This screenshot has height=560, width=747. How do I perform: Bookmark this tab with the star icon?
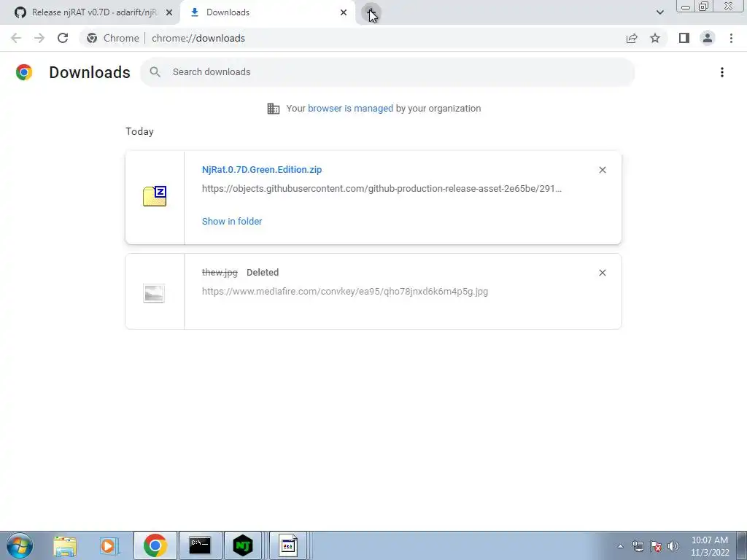pos(655,38)
